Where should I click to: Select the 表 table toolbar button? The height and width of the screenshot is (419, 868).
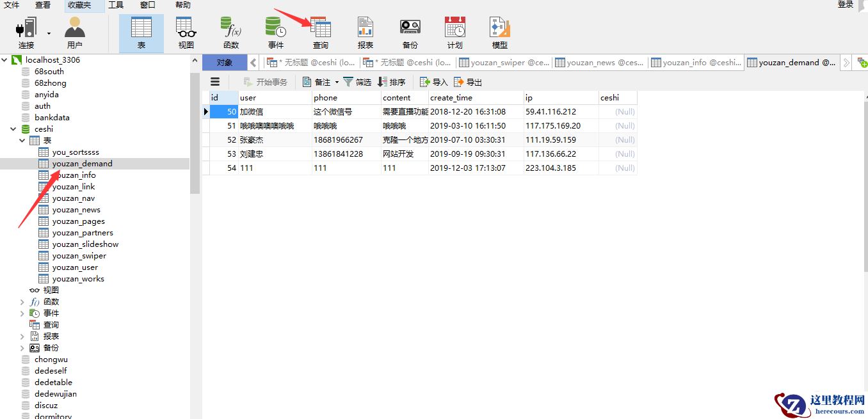(x=141, y=33)
